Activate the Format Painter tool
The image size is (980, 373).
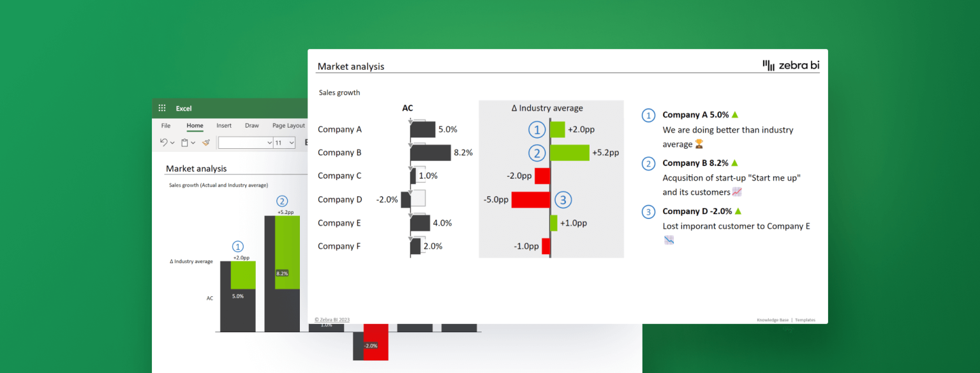click(x=206, y=142)
